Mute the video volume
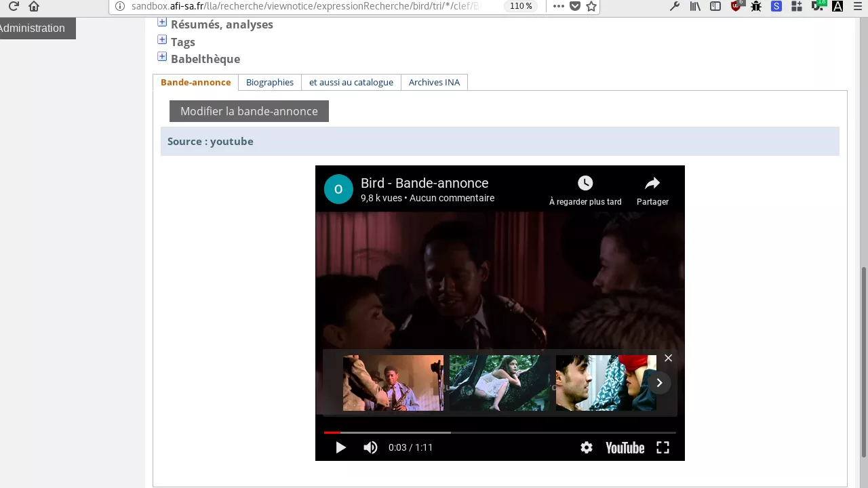 click(370, 447)
